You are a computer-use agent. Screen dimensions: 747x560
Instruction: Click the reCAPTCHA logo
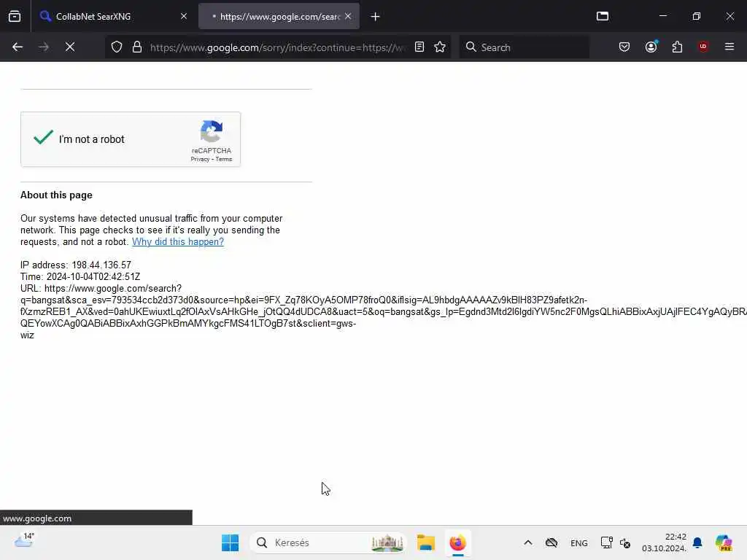[x=212, y=131]
